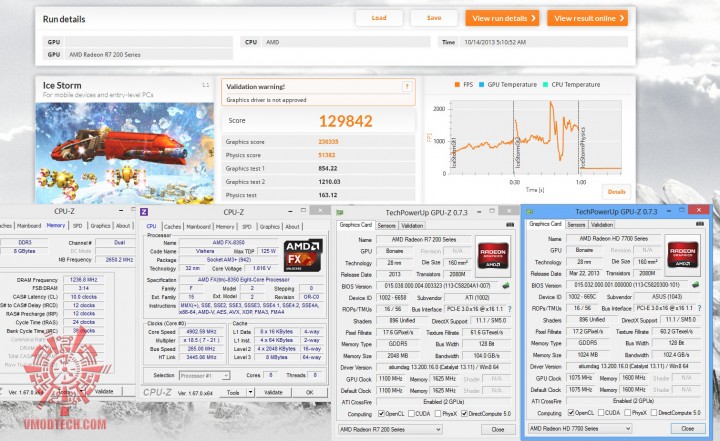Click the AMD FX logo in CPU-Z
The image size is (720, 441).
[x=303, y=255]
